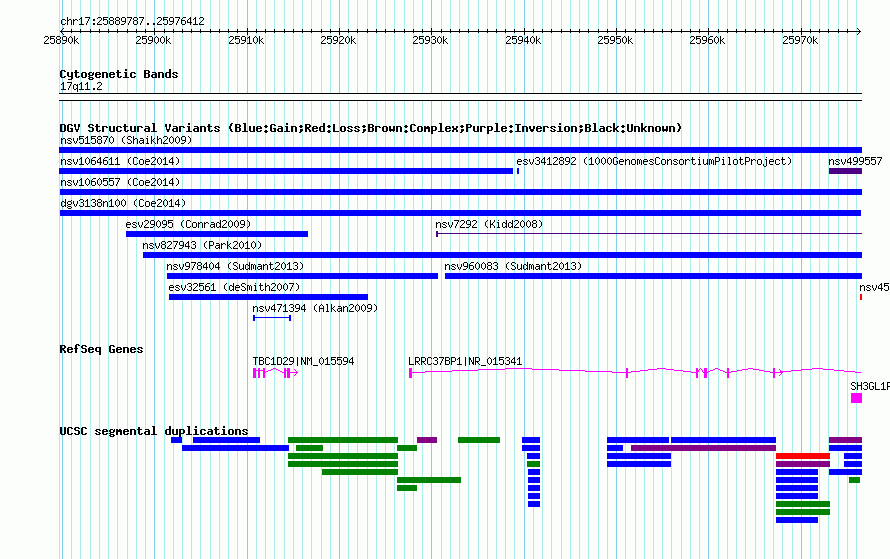The width and height of the screenshot is (890, 559).
Task: Open the TBC1D29 gene glyph
Action: 275,373
